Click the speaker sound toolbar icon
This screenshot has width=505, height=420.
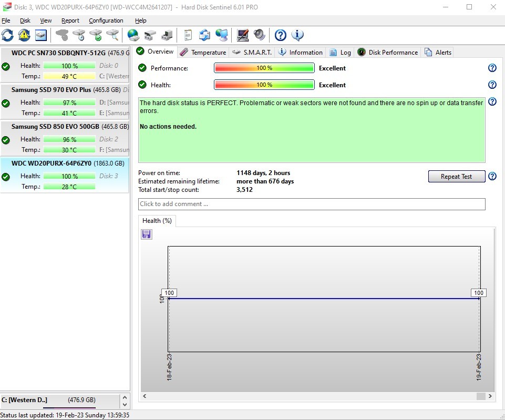(260, 35)
